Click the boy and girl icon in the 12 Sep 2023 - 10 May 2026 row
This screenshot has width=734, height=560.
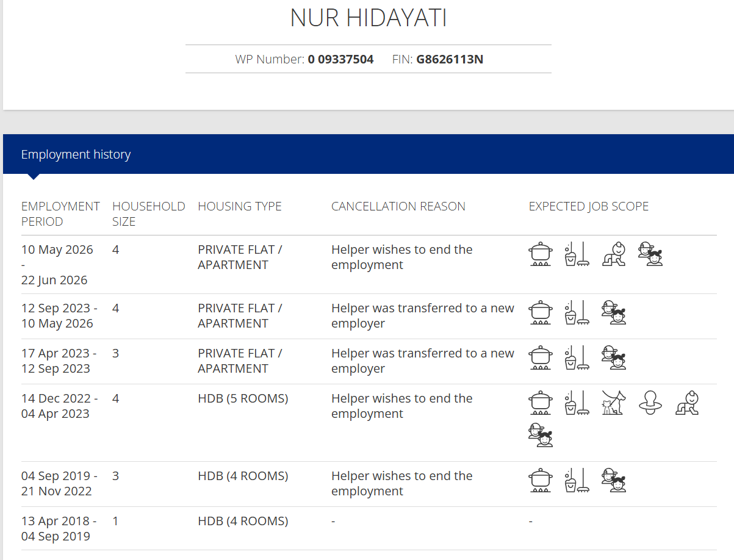(x=614, y=313)
